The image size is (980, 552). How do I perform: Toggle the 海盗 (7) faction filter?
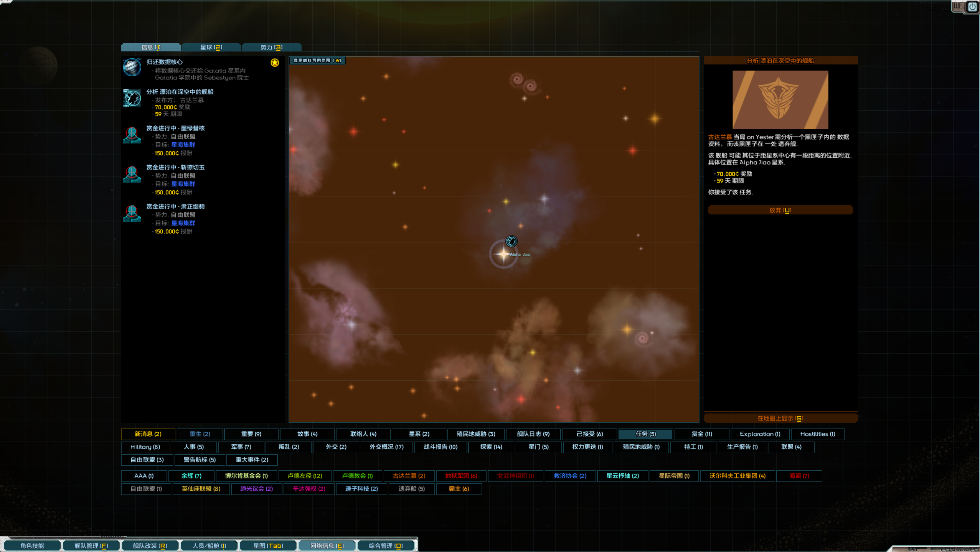pyautogui.click(x=799, y=476)
